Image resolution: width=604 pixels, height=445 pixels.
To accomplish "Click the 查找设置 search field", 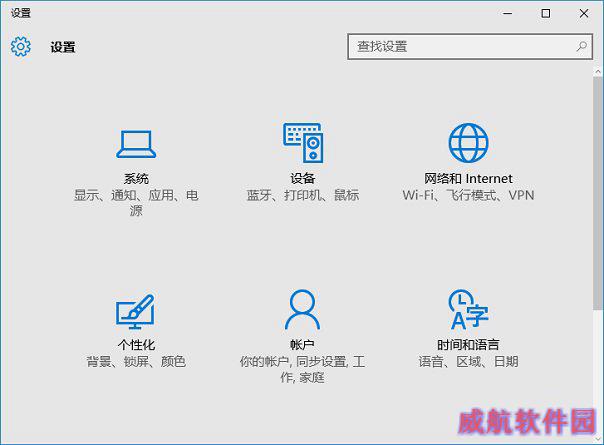I will pyautogui.click(x=470, y=47).
